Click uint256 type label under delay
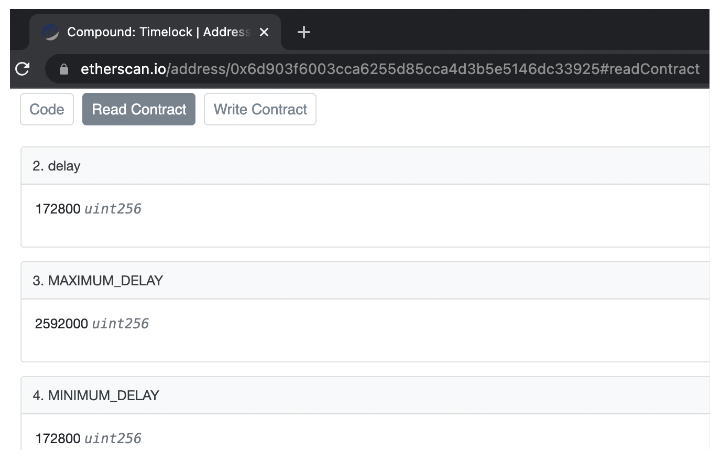 pyautogui.click(x=113, y=209)
